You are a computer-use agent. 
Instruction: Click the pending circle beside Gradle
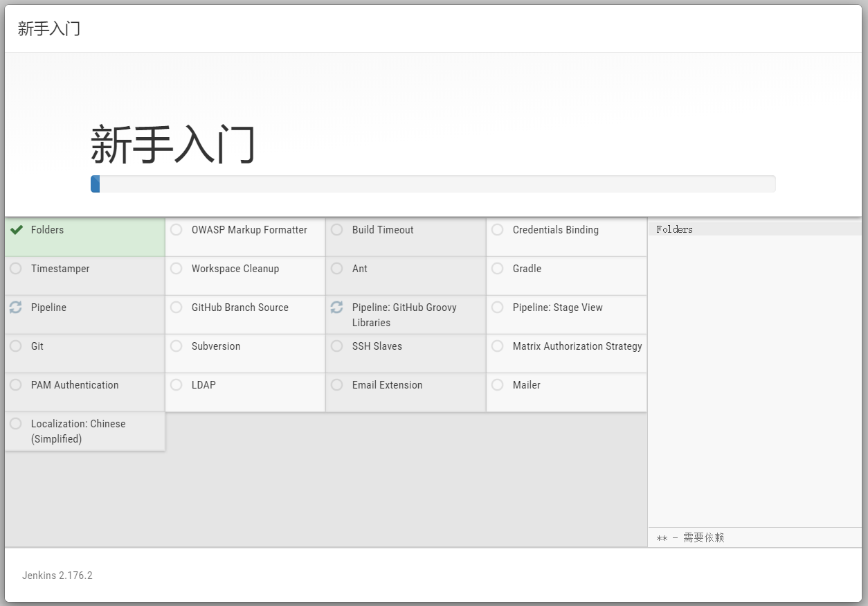tap(498, 269)
